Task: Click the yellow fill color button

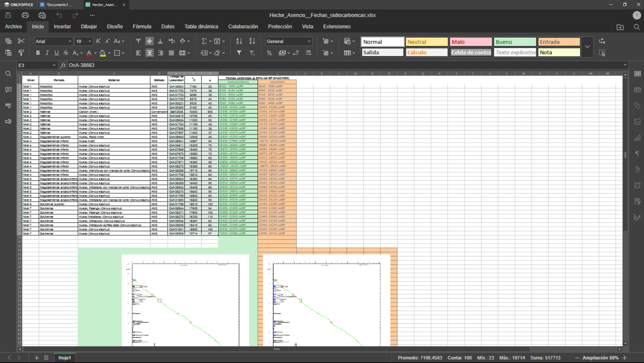Action: (x=103, y=53)
